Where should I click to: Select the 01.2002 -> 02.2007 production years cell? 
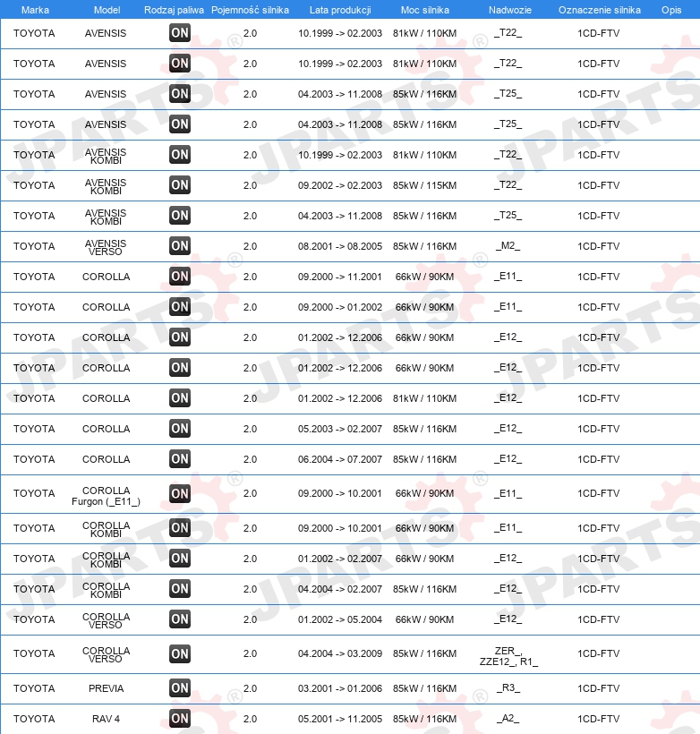tap(340, 559)
